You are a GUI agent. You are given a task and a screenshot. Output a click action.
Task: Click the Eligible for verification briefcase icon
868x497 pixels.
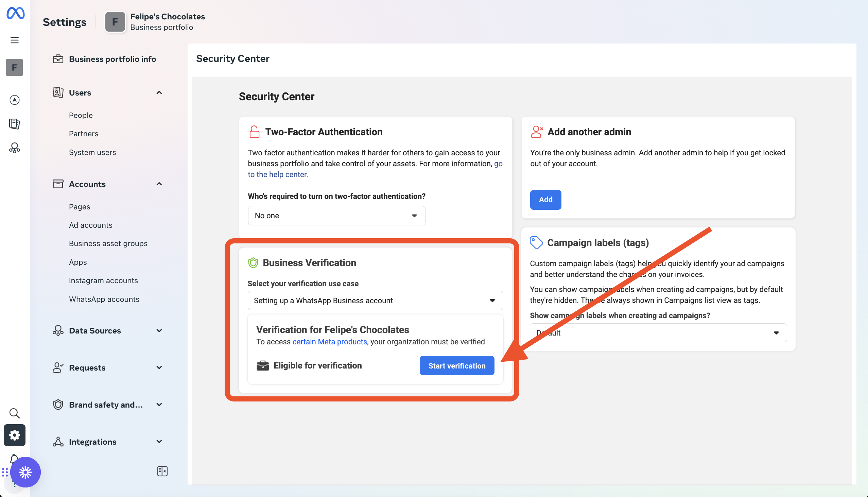[x=263, y=365]
